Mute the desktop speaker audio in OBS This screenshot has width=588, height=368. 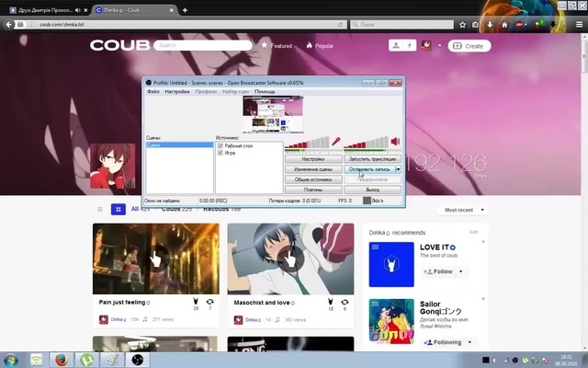395,143
